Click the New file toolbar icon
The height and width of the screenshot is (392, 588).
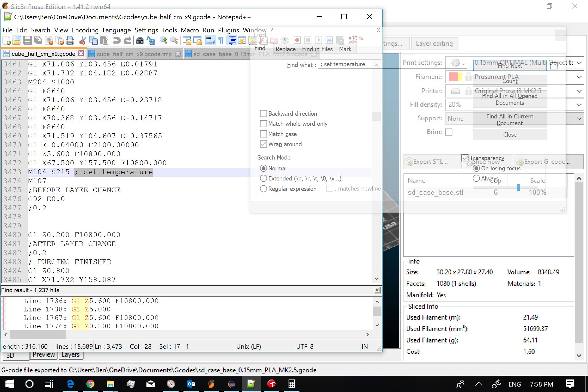(x=7, y=41)
